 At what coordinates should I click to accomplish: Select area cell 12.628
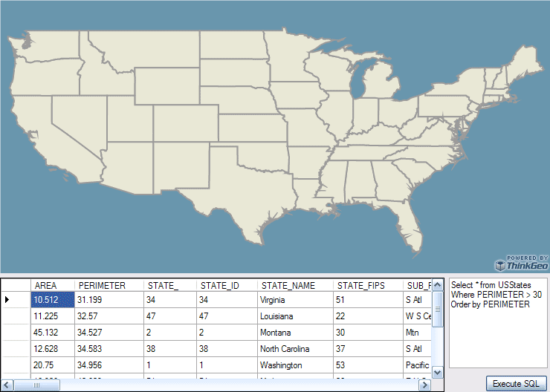[x=53, y=348]
